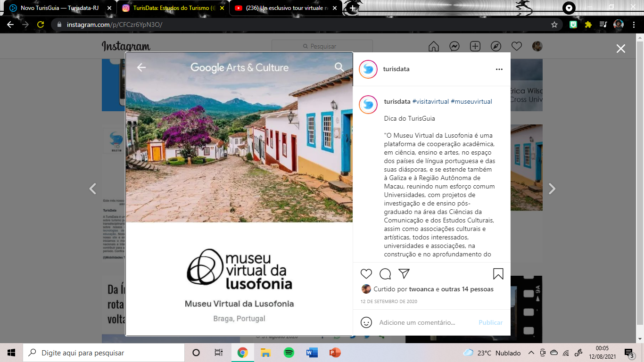Open the three-dots post options menu
The height and width of the screenshot is (362, 644).
(499, 69)
